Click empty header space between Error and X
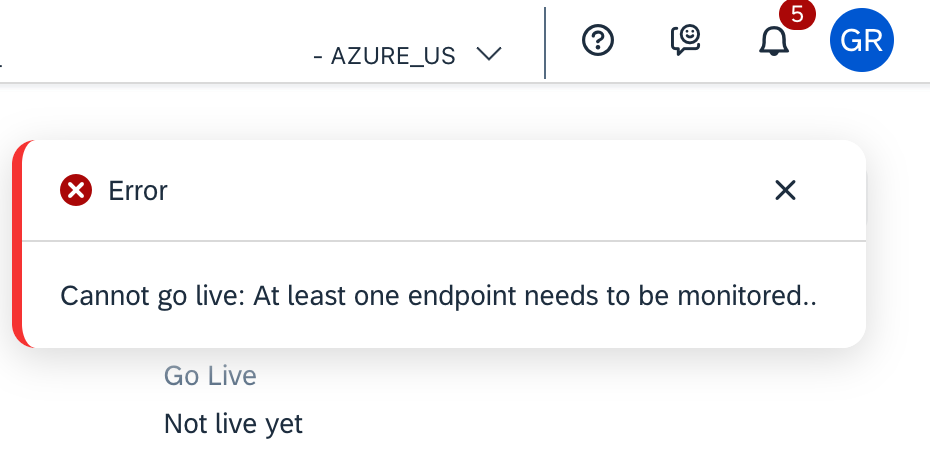The width and height of the screenshot is (930, 454). click(469, 191)
